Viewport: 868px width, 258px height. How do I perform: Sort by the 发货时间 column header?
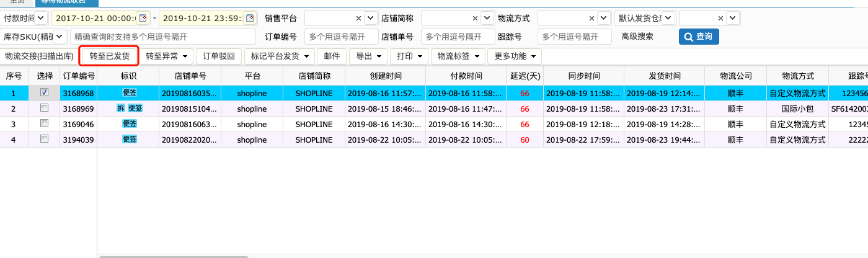tap(664, 76)
